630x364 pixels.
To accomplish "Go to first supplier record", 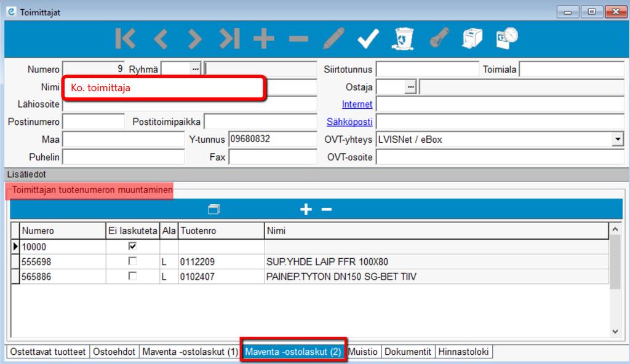I will pyautogui.click(x=125, y=39).
